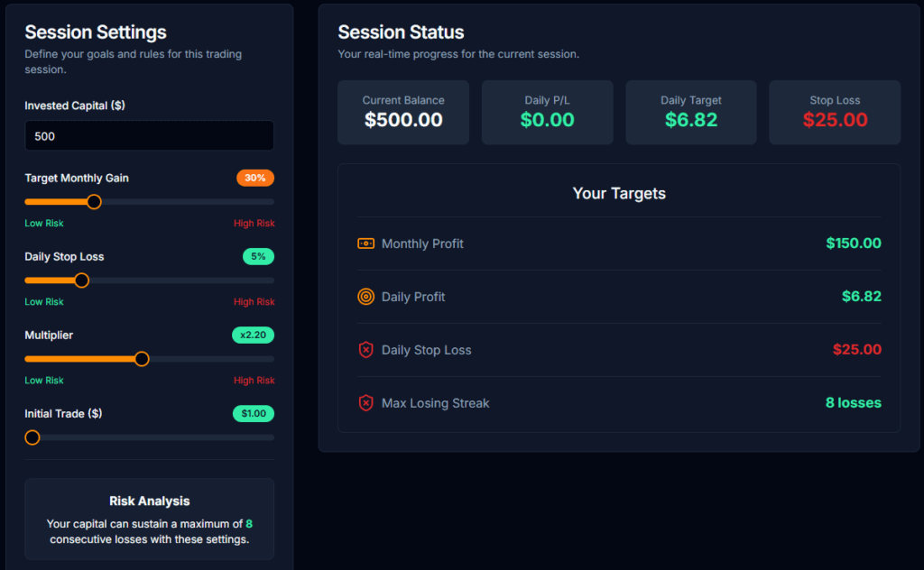The width and height of the screenshot is (924, 570).
Task: Click the Daily Target card showing $6.82
Action: [690, 112]
